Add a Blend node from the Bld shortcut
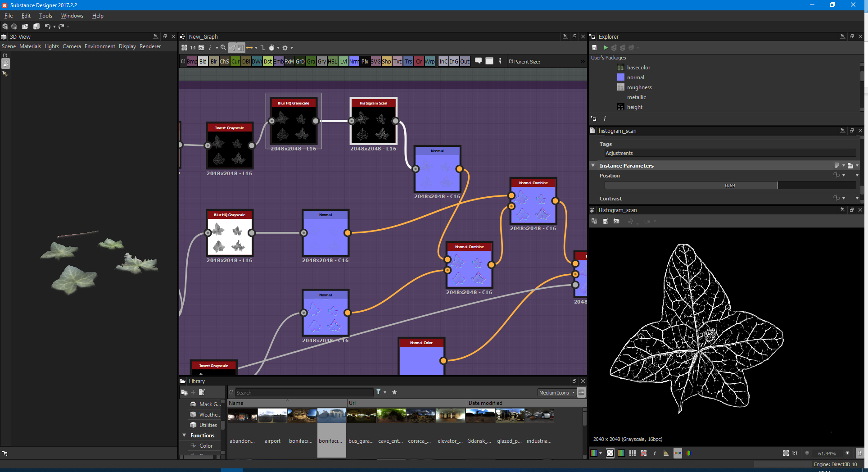 [203, 62]
